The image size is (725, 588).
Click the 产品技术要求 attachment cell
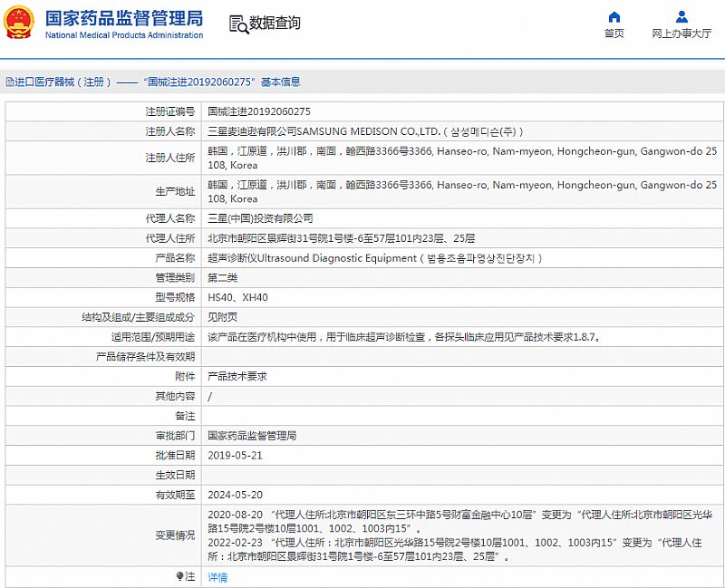(237, 376)
